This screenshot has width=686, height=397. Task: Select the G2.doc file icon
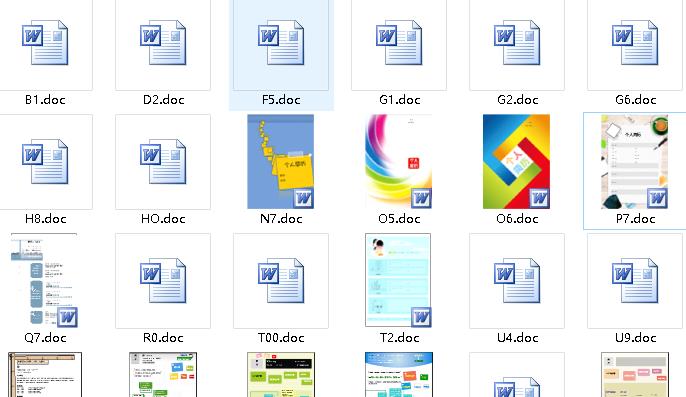[x=517, y=42]
